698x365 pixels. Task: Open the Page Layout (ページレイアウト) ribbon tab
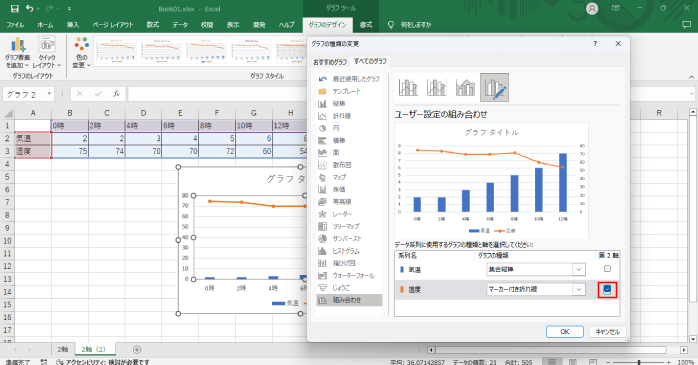113,25
